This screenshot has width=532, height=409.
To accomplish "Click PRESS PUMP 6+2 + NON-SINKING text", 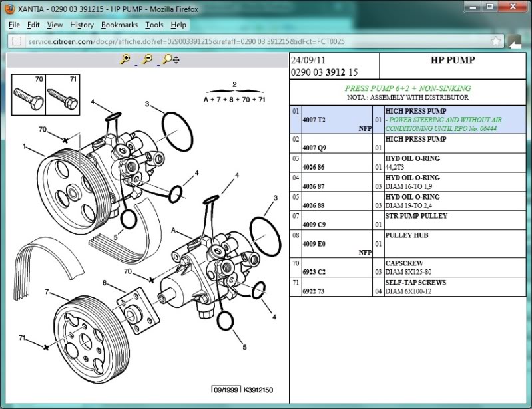I will pyautogui.click(x=407, y=88).
